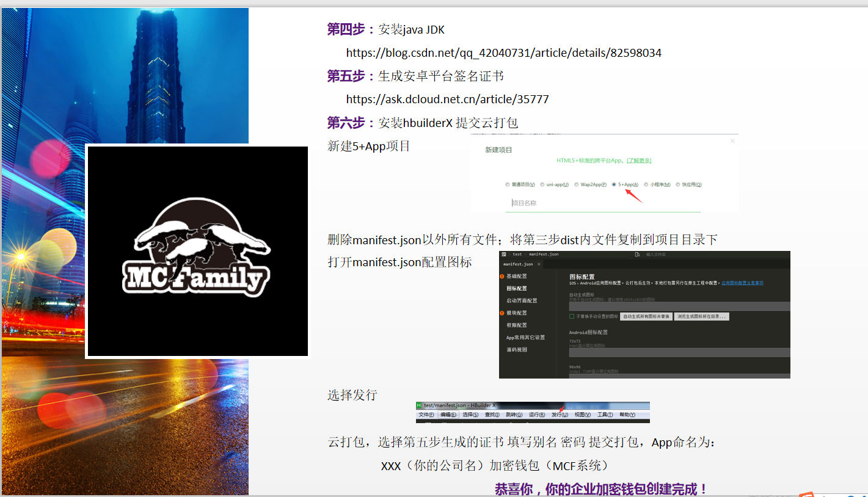Screen dimensions: 868x497
Task: Open the 帮助(Y) menu in HBuilder X
Action: (x=627, y=415)
